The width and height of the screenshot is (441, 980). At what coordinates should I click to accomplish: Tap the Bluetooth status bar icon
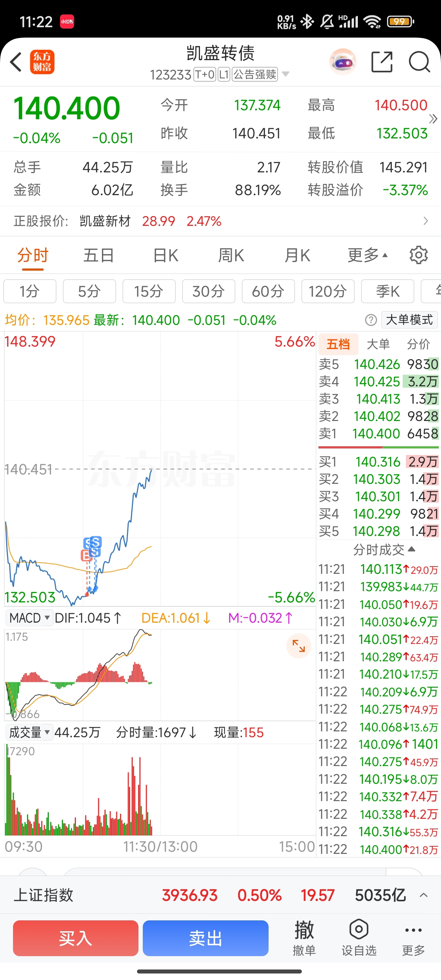click(x=307, y=22)
